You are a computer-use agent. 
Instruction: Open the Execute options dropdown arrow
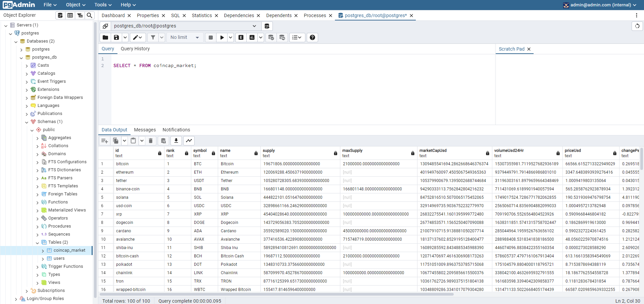click(x=231, y=38)
